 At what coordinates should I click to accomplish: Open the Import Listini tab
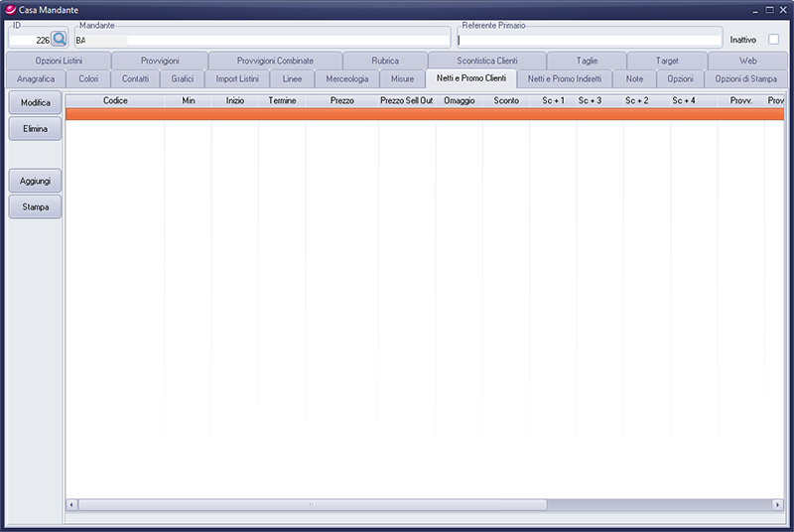pyautogui.click(x=237, y=78)
